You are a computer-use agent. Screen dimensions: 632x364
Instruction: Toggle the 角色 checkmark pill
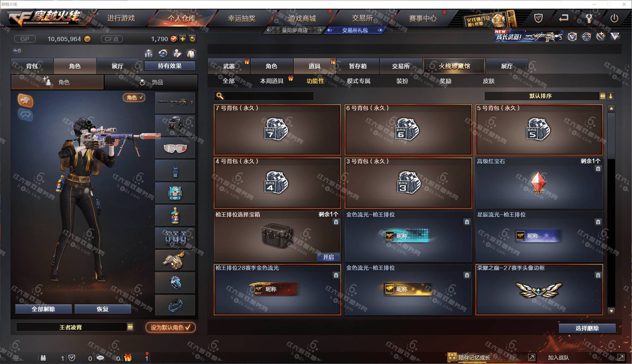(x=134, y=97)
